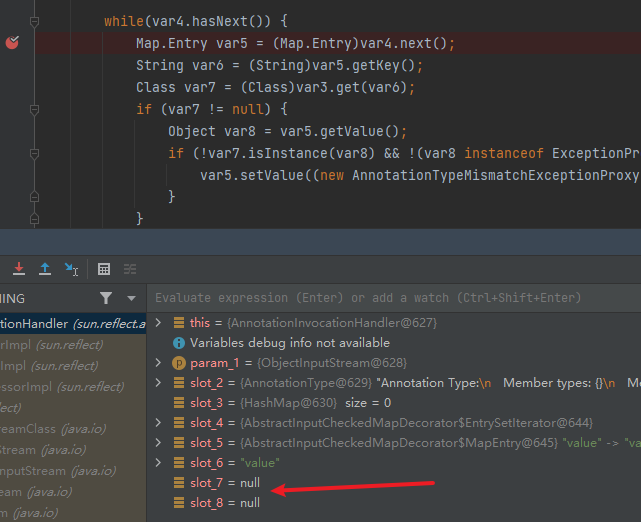Click the Run to Cursor icon
Screen dimensions: 641x522
coord(71,269)
